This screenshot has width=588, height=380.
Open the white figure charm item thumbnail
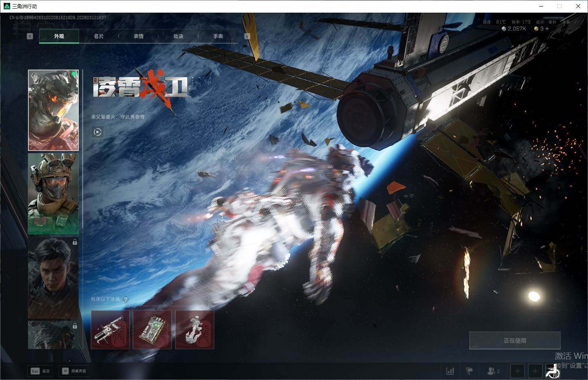(195, 330)
